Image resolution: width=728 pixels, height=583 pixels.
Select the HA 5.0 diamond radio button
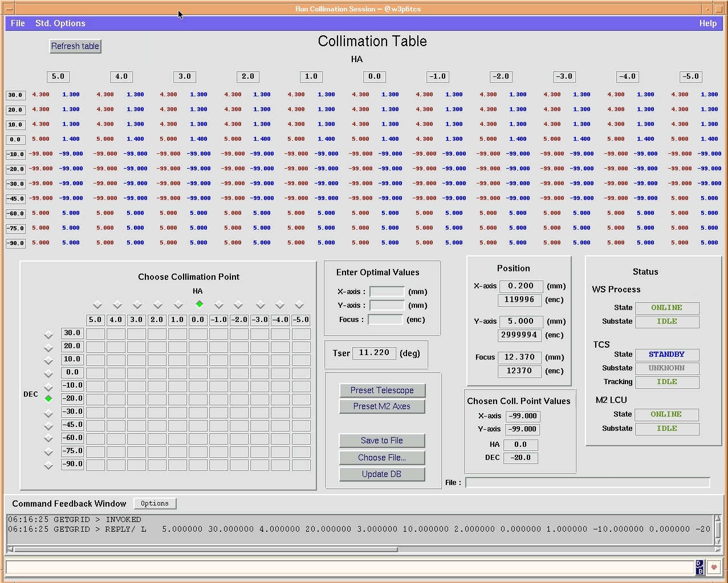(97, 304)
